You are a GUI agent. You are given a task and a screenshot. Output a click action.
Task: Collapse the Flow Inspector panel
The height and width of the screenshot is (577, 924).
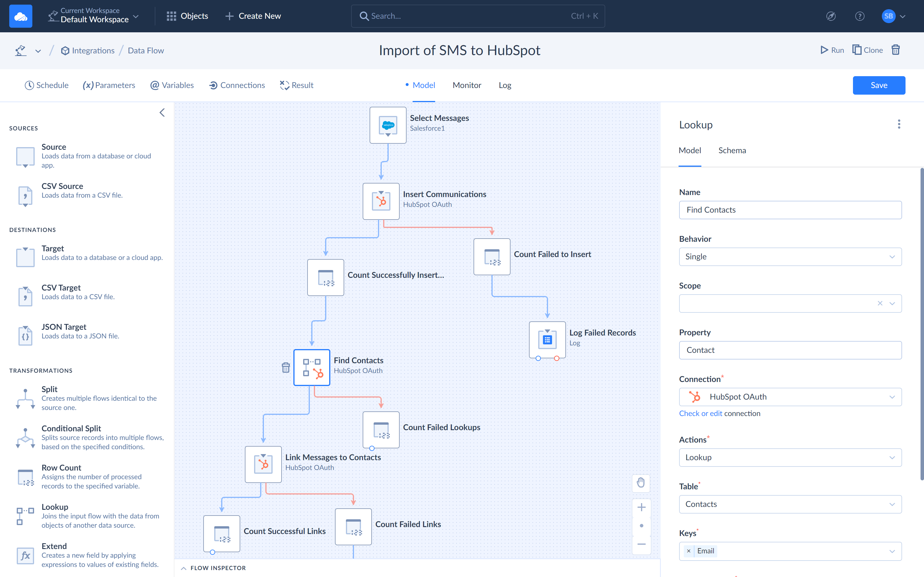(x=185, y=567)
